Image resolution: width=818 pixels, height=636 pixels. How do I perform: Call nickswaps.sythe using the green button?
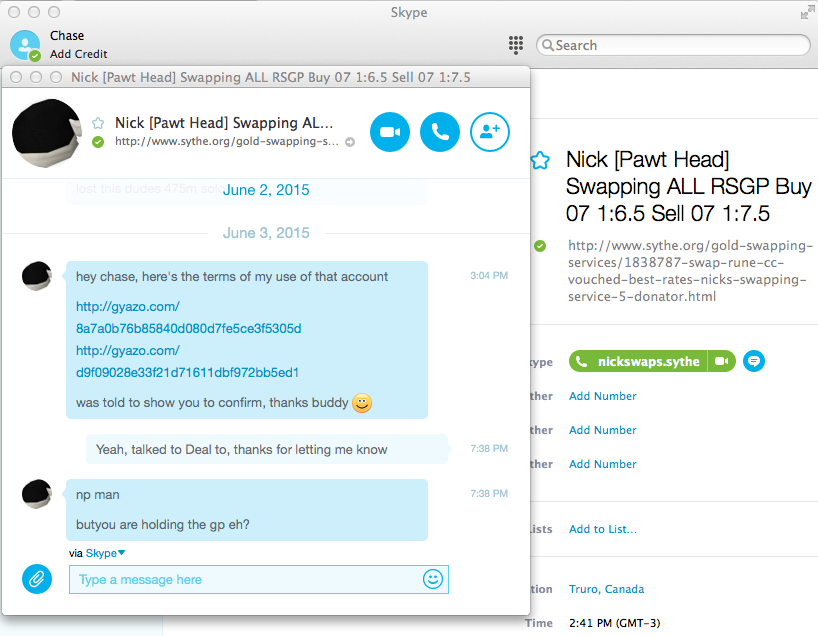pyautogui.click(x=638, y=361)
